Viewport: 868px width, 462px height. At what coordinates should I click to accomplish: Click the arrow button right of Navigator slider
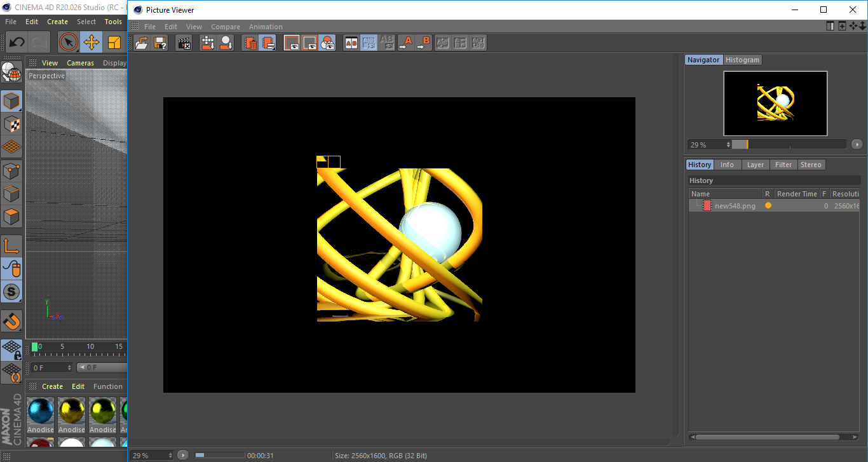coord(857,144)
